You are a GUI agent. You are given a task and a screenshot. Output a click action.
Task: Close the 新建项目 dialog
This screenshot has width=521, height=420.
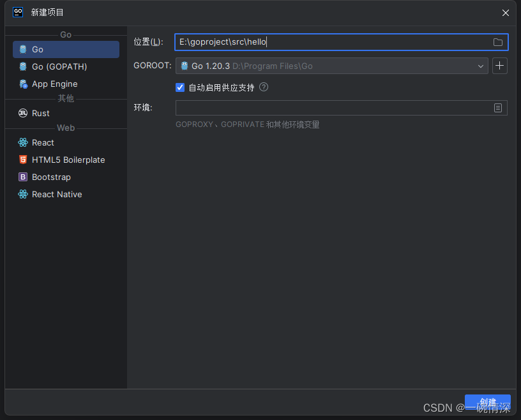coord(506,13)
